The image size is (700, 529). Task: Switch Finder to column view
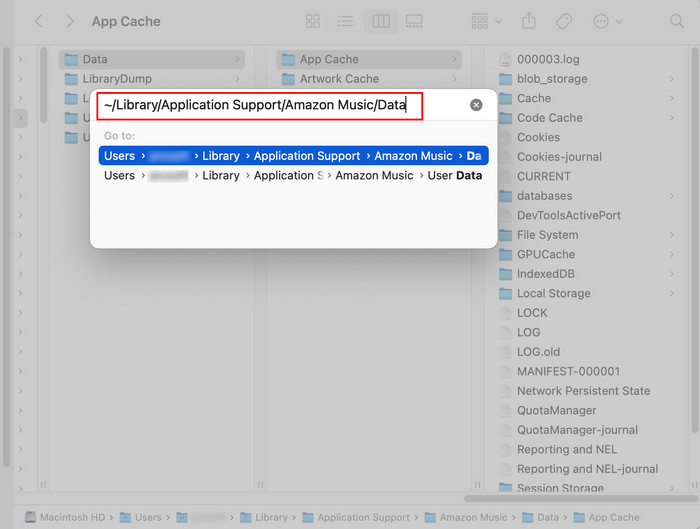(x=381, y=21)
